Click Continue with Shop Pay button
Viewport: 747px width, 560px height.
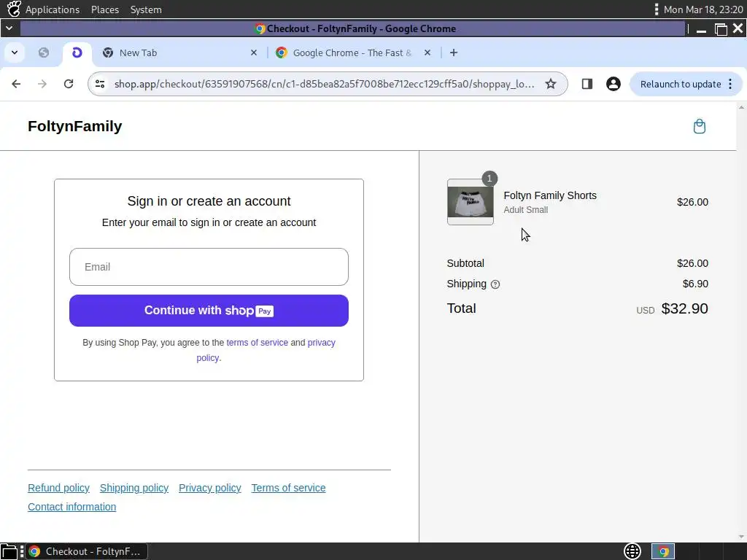tap(209, 311)
